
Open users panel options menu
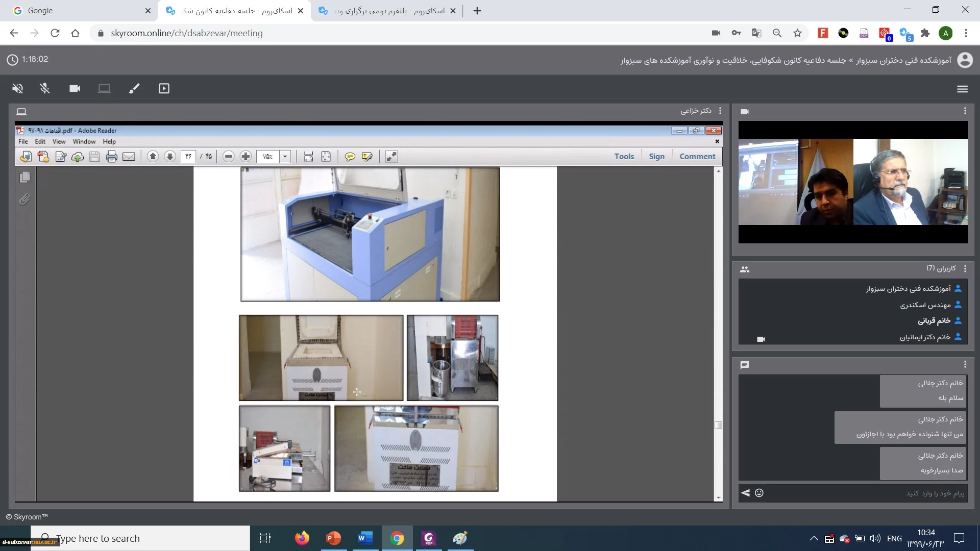[x=965, y=268]
